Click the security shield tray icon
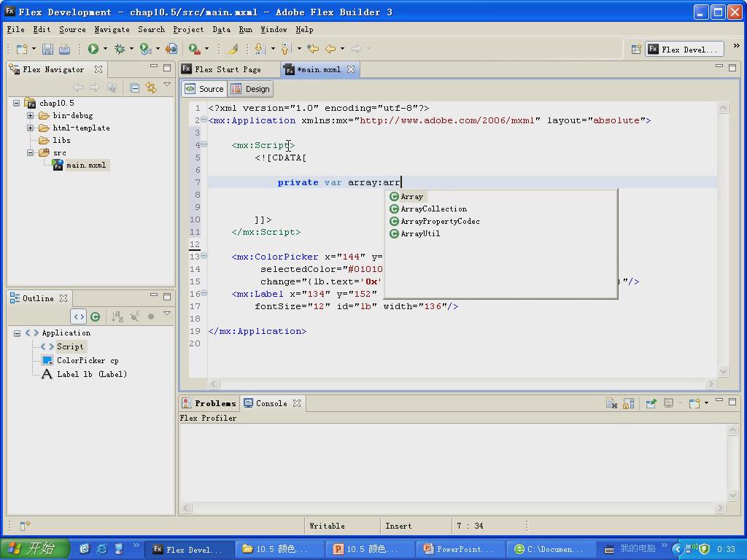Viewport: 747px width, 560px height. pyautogui.click(x=704, y=549)
